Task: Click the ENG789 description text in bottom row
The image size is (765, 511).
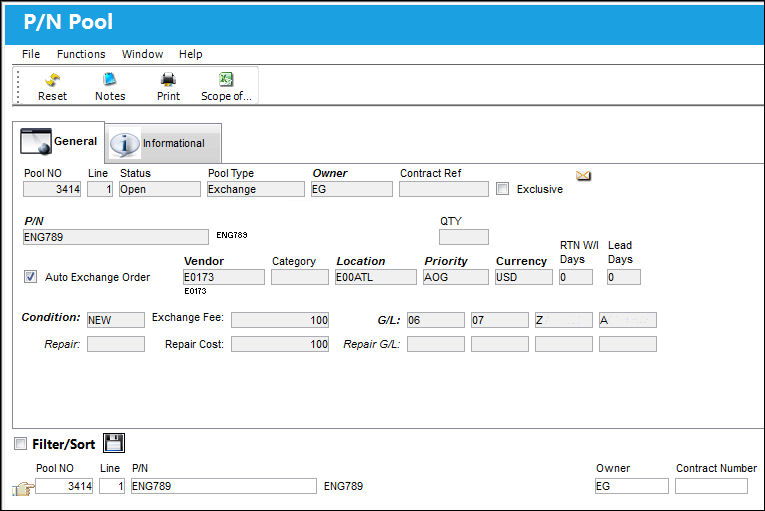Action: [343, 487]
